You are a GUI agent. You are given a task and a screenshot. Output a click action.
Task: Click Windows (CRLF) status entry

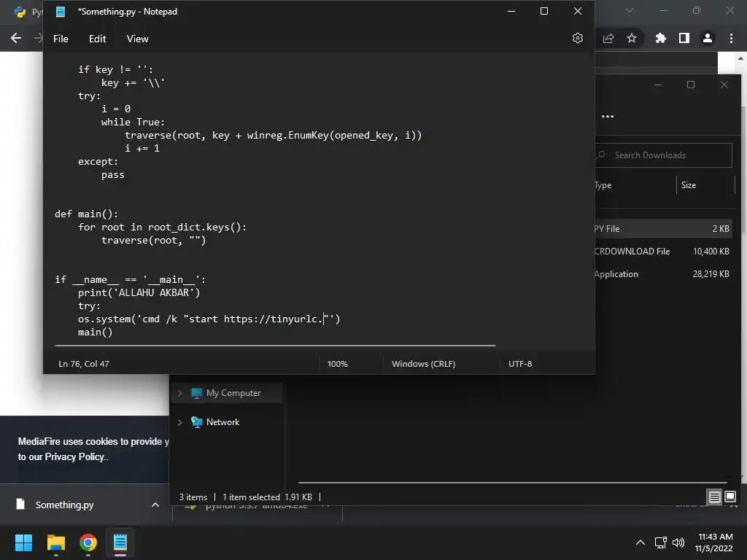click(x=424, y=364)
